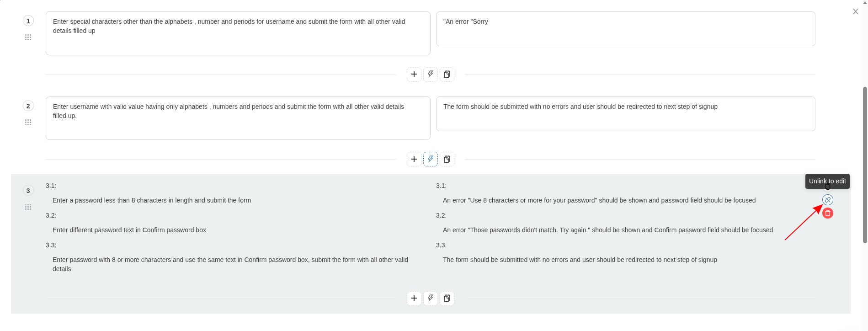Click the plus icon below step 3
Viewport: 868px width, 331px height.
point(414,299)
